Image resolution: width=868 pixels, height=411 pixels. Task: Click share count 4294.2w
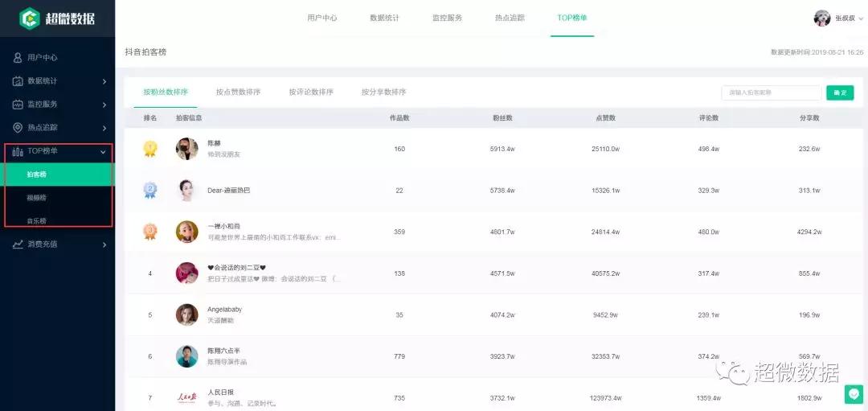809,232
